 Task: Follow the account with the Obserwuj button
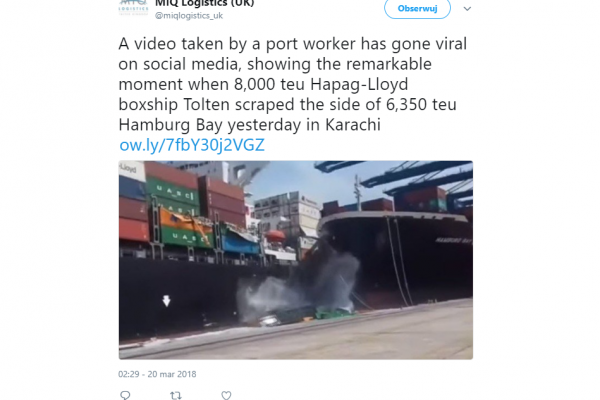point(417,8)
